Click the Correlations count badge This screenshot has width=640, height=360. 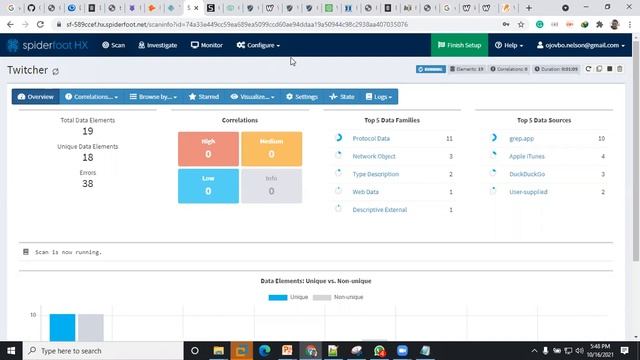click(x=509, y=69)
